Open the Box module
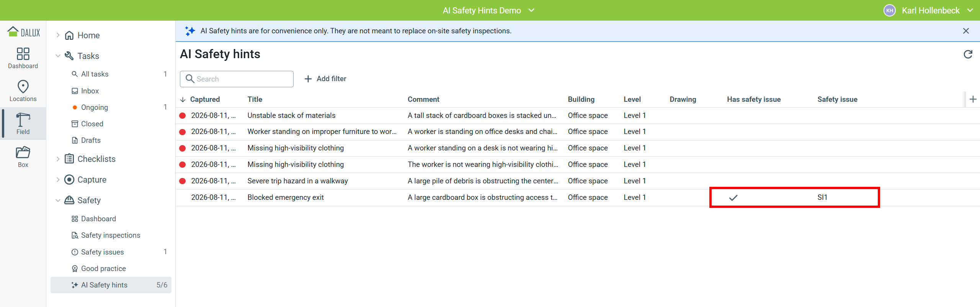Viewport: 980px width, 307px height. [23, 157]
